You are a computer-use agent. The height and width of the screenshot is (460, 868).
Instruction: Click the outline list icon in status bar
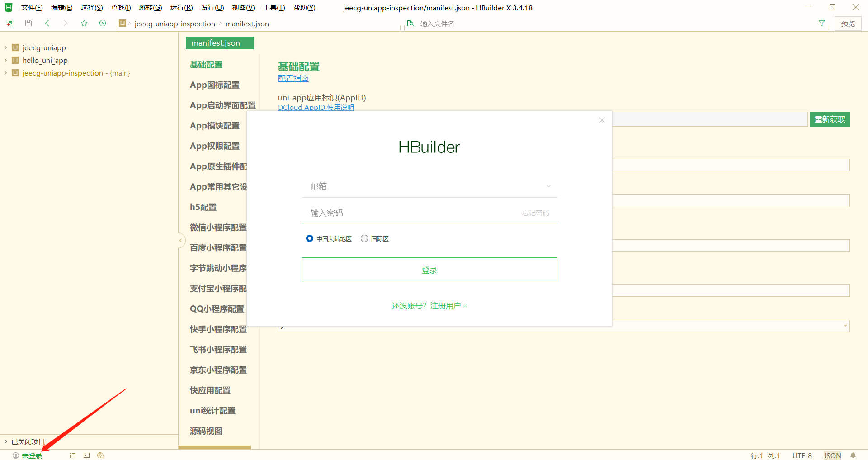[x=73, y=455]
